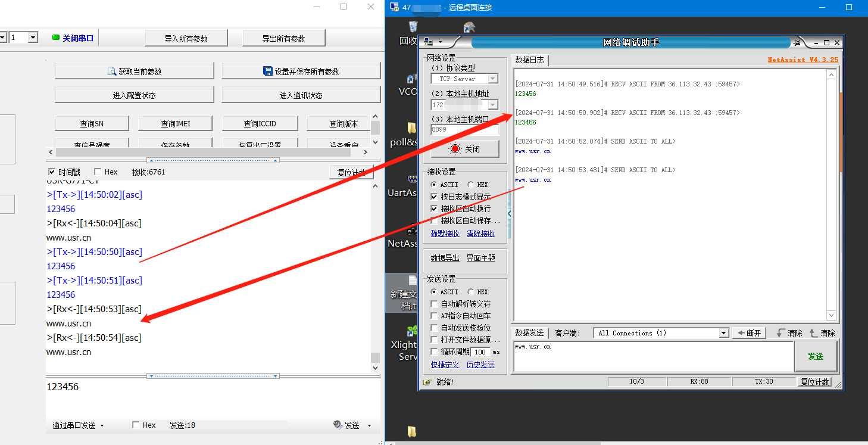
Task: Click the left-arrow icon on the 断开 button
Action: pos(741,333)
